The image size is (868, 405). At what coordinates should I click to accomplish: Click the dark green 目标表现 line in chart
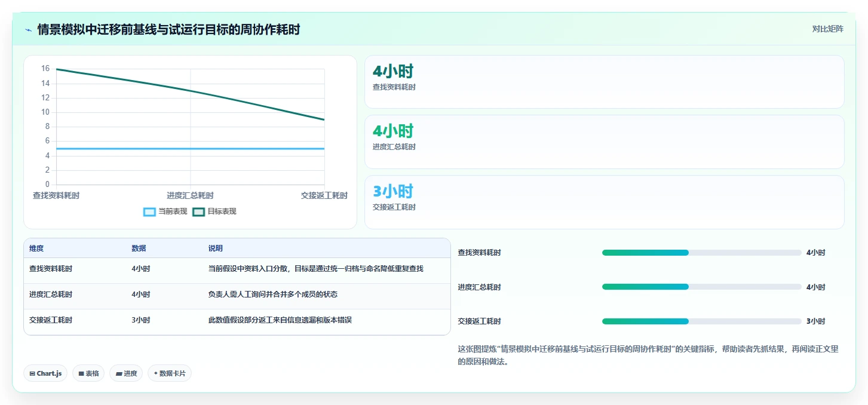click(x=191, y=91)
